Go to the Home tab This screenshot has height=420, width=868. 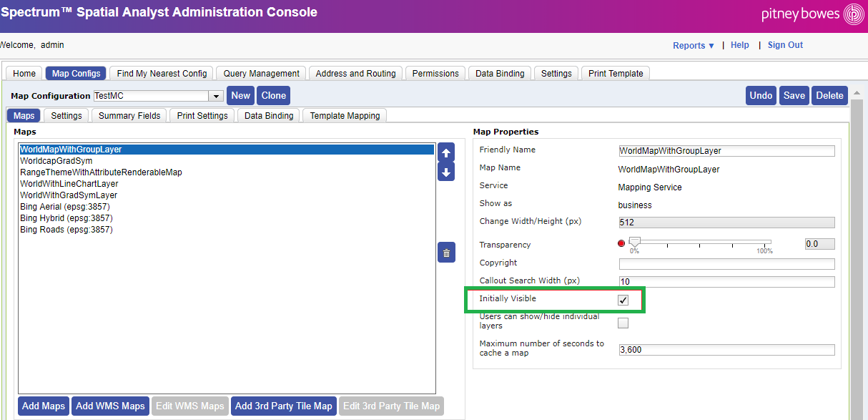[24, 74]
